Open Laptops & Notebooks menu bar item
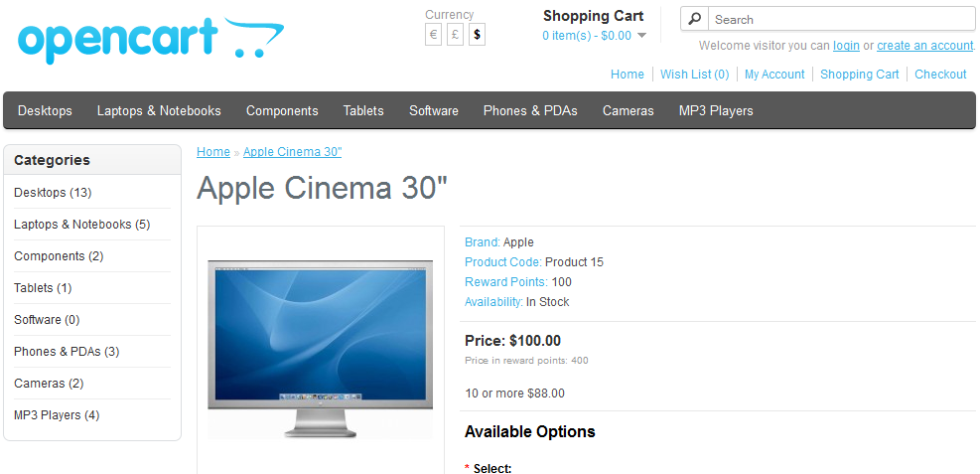The height and width of the screenshot is (474, 980). (x=159, y=110)
